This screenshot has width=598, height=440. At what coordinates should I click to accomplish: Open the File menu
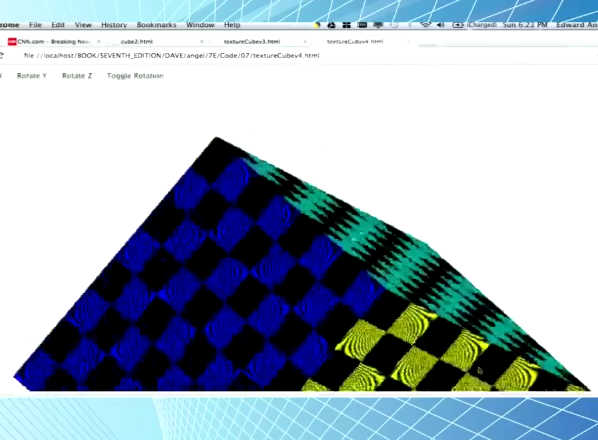pyautogui.click(x=35, y=25)
